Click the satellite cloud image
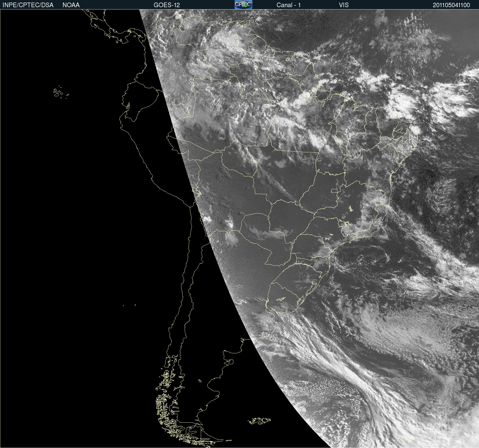The height and width of the screenshot is (448, 479). [239, 229]
